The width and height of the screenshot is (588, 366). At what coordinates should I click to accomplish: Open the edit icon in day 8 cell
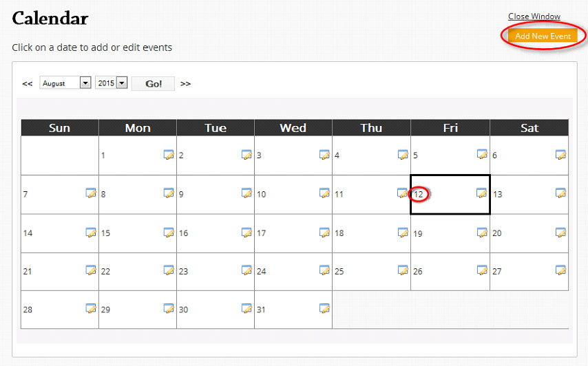169,193
